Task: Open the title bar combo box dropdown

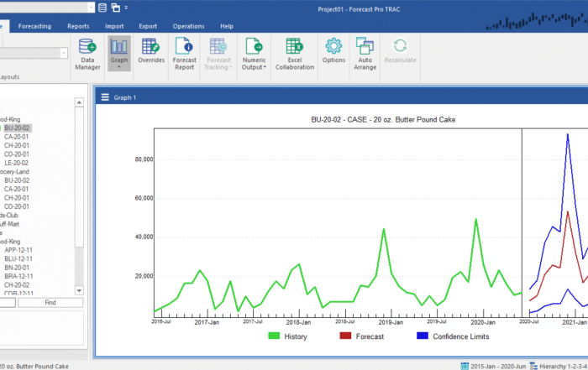Action: coord(91,8)
